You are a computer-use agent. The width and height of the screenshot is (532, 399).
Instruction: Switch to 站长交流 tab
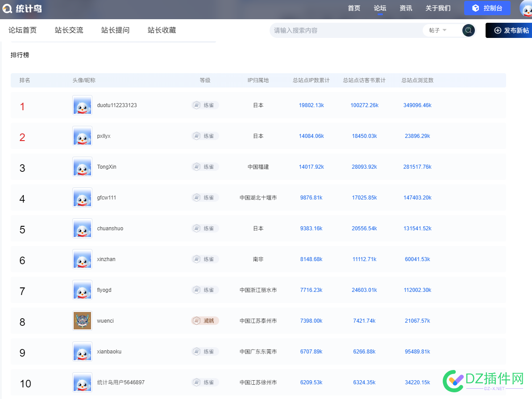click(x=69, y=30)
